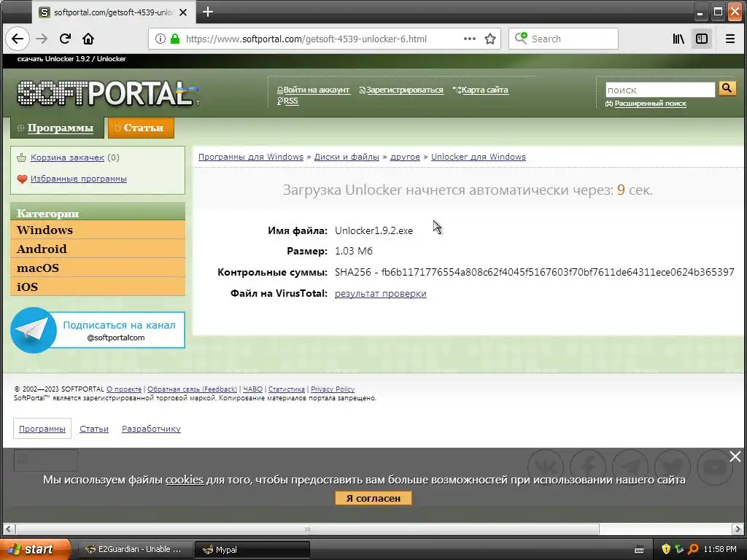Select the macOS category
This screenshot has width=747, height=560.
pyautogui.click(x=98, y=268)
